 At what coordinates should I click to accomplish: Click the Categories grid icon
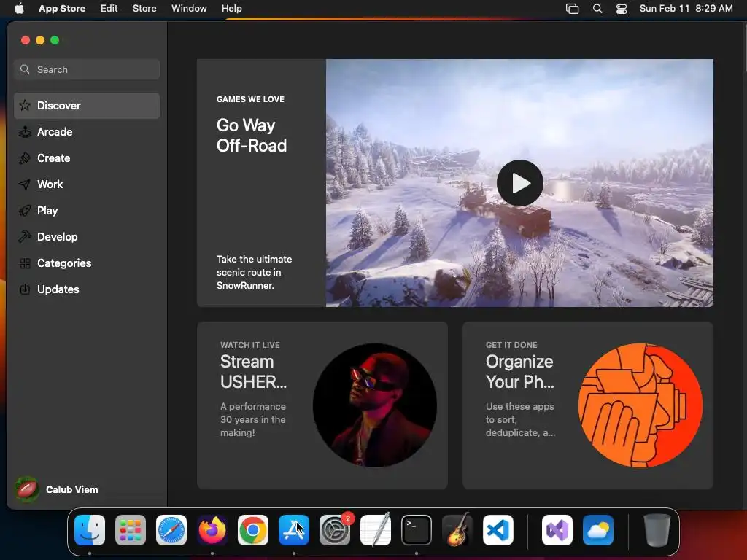(25, 262)
